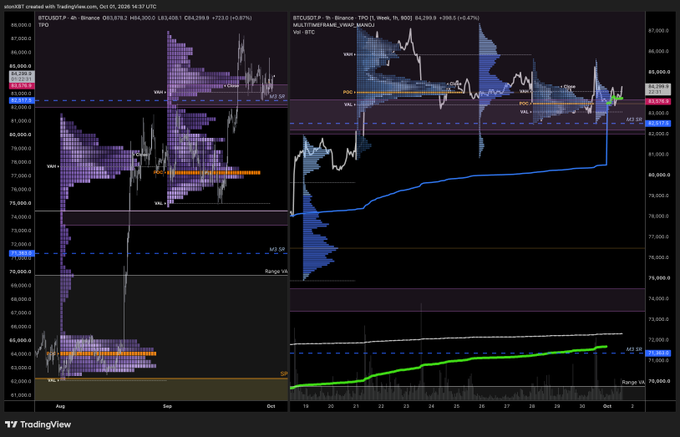
Task: Click the 61,000.0 label on left price axis
Action: click(21, 395)
